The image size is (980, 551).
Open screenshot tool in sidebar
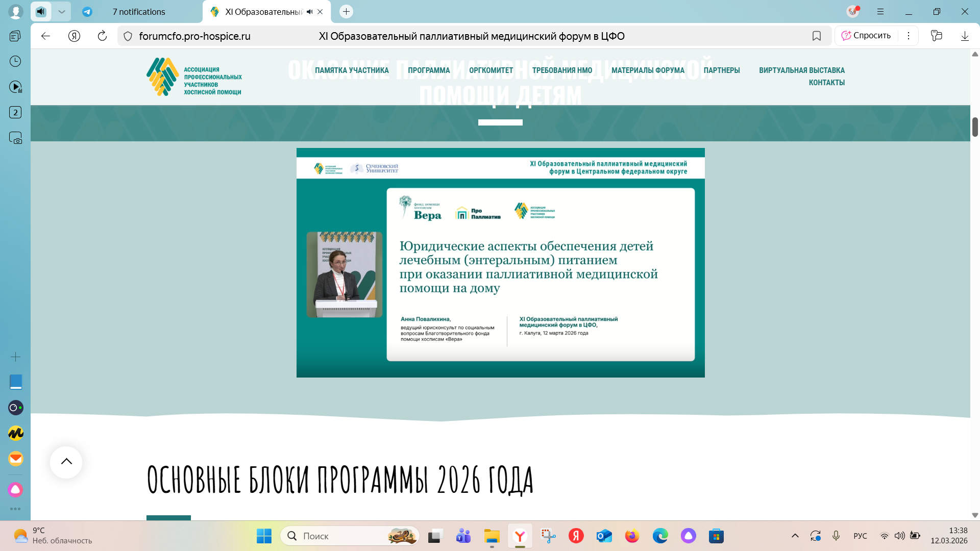point(15,138)
